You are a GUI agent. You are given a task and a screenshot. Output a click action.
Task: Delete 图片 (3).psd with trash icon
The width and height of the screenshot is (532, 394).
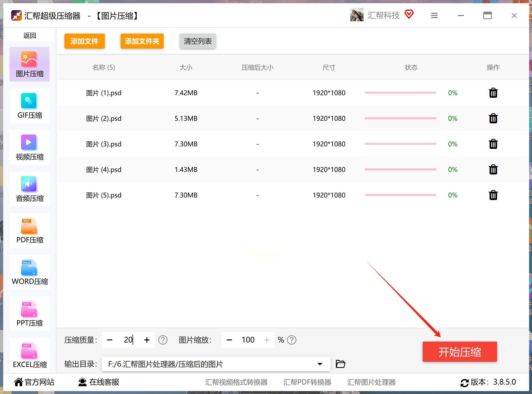pos(493,144)
